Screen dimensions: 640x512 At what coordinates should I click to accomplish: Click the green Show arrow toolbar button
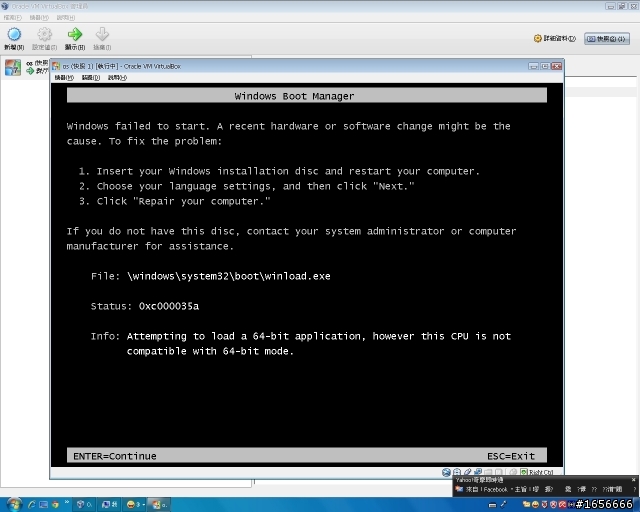click(x=75, y=39)
